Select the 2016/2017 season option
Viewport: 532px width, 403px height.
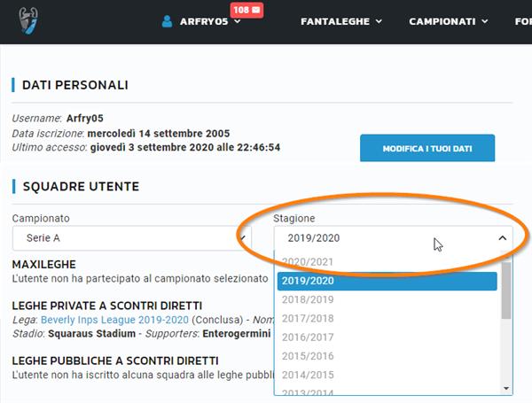[309, 337]
